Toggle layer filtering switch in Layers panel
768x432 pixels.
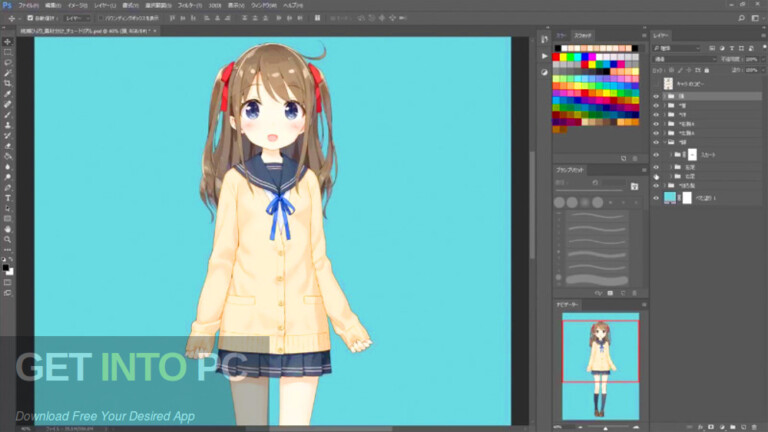click(x=764, y=48)
